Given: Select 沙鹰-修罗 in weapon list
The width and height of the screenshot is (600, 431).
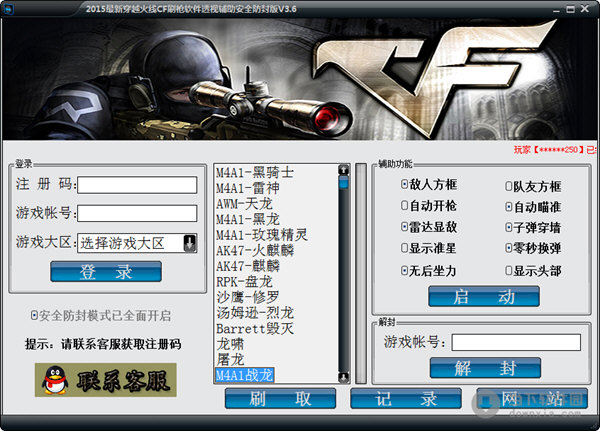Looking at the screenshot, I should point(248,297).
